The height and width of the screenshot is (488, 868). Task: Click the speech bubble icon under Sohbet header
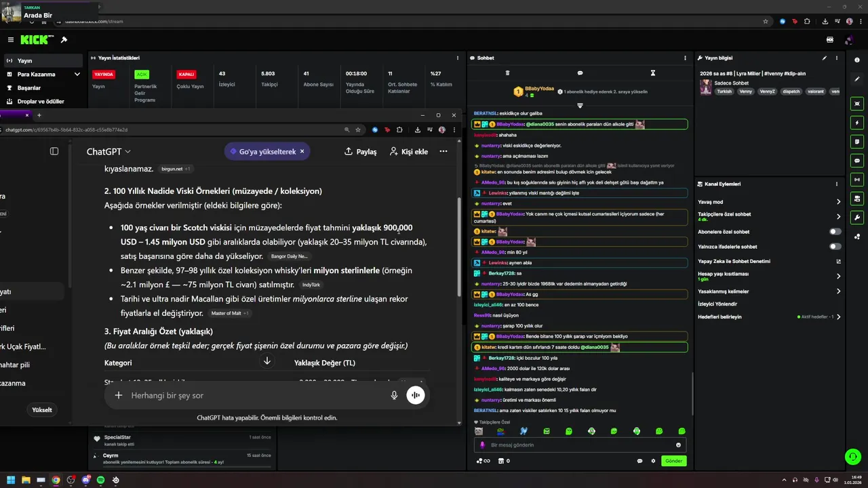[580, 73]
